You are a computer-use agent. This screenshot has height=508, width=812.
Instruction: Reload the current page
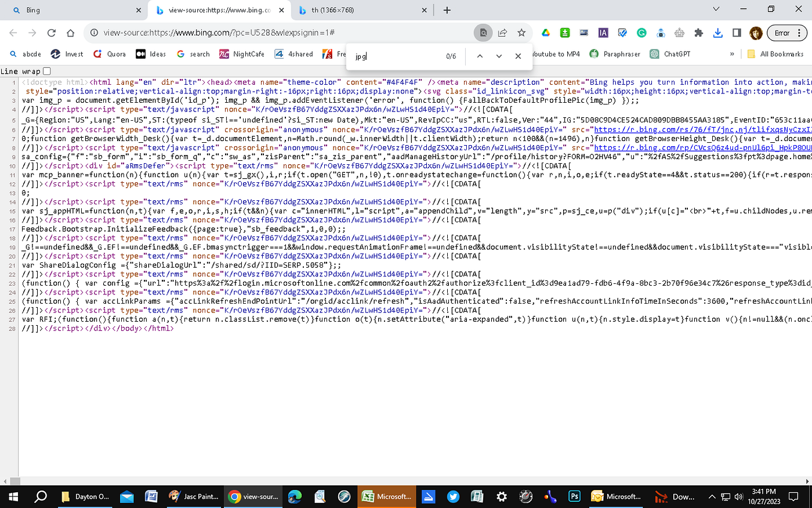(x=52, y=33)
